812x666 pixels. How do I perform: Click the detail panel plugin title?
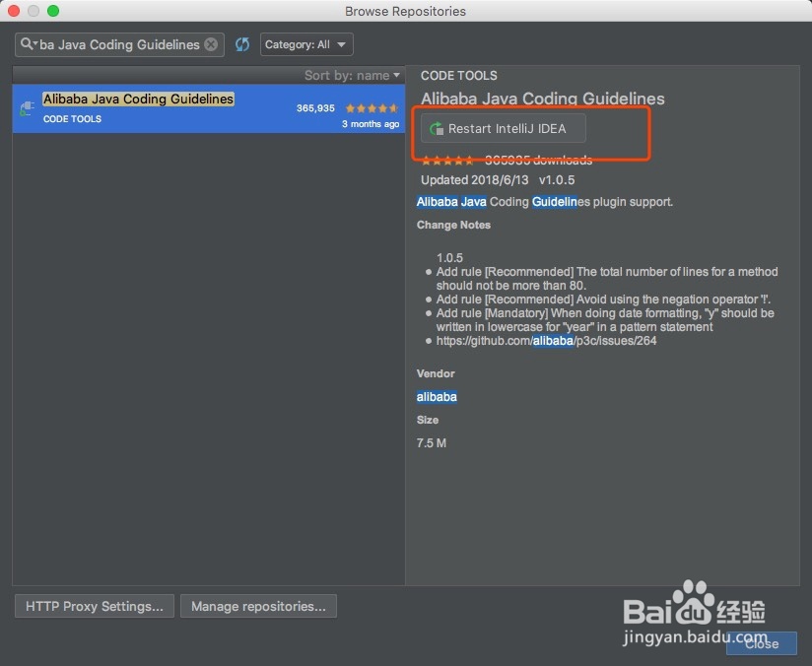coord(543,99)
